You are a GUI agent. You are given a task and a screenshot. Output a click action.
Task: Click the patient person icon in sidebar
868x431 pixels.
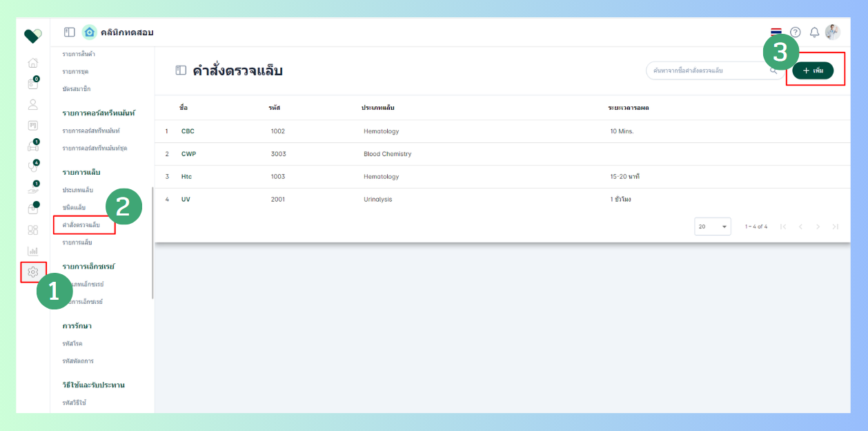tap(33, 104)
